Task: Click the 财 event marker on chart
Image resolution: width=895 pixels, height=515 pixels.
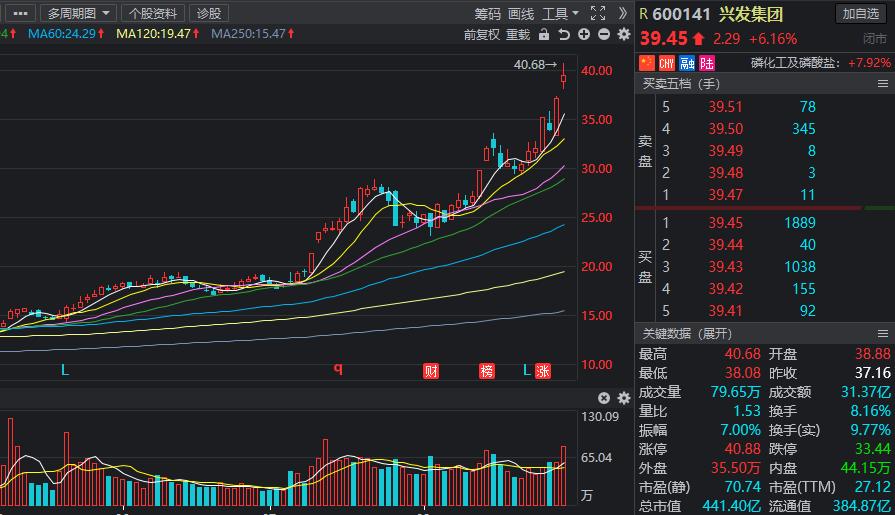Action: tap(431, 371)
